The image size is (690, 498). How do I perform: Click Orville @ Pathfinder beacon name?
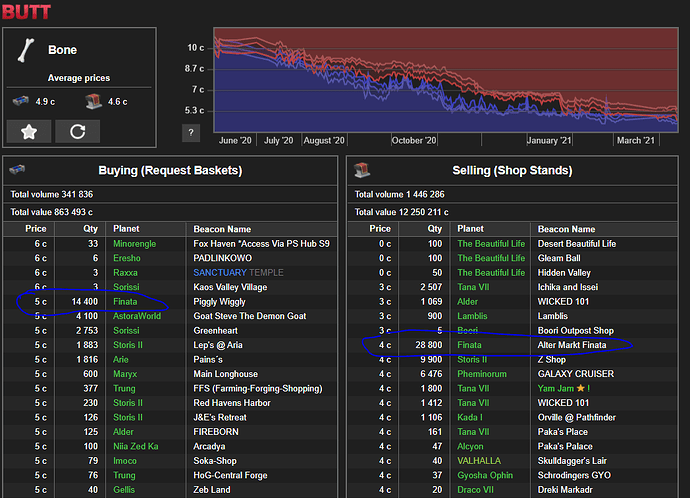(576, 417)
